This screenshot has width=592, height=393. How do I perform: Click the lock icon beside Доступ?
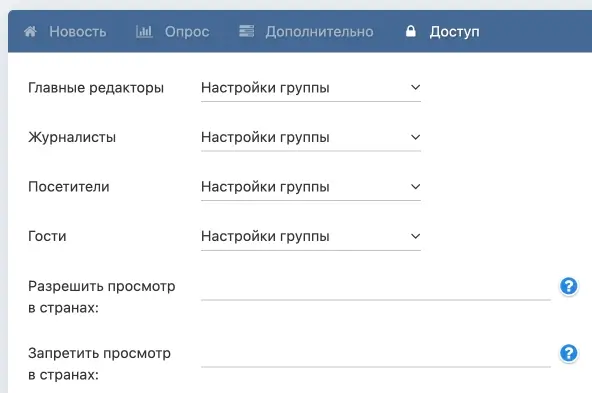411,31
